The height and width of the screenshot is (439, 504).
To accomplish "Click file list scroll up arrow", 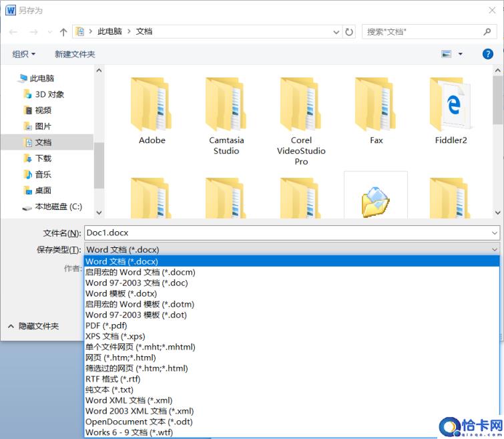I will [x=497, y=70].
